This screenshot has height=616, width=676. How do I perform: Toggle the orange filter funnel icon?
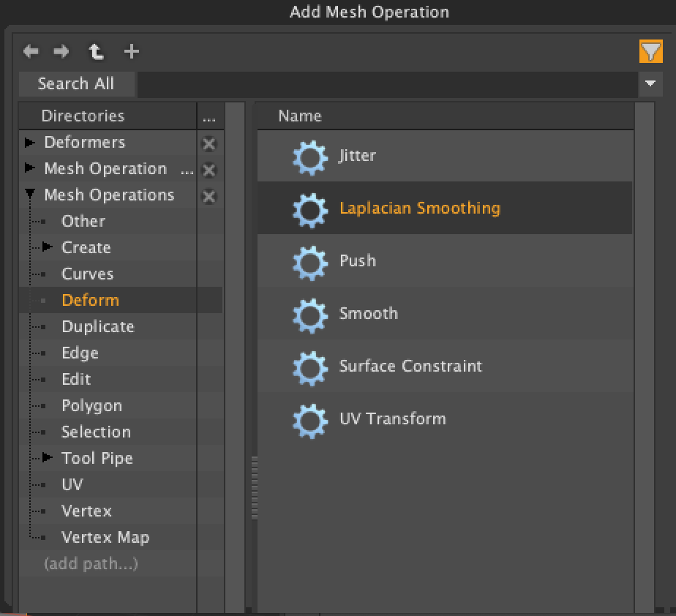tap(650, 52)
